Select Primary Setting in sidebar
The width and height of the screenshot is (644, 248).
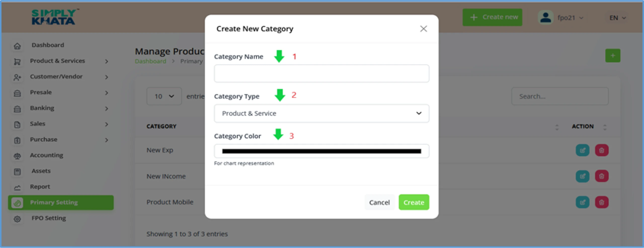coord(61,202)
